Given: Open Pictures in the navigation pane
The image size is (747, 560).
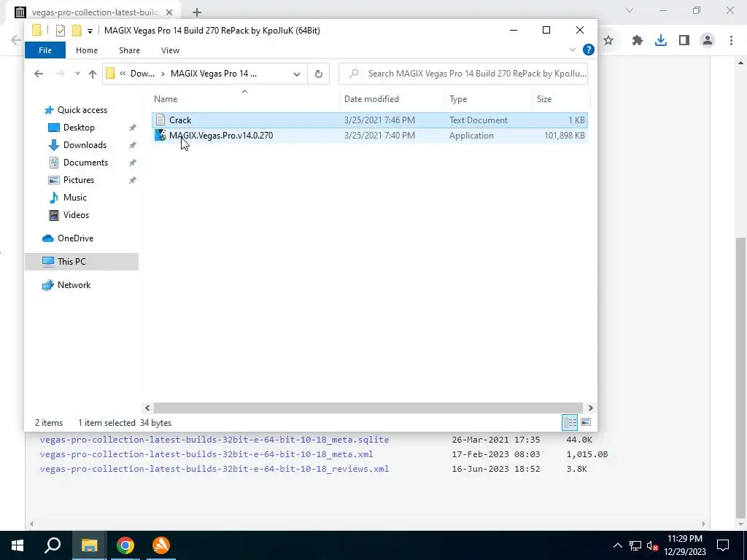Looking at the screenshot, I should (x=79, y=180).
